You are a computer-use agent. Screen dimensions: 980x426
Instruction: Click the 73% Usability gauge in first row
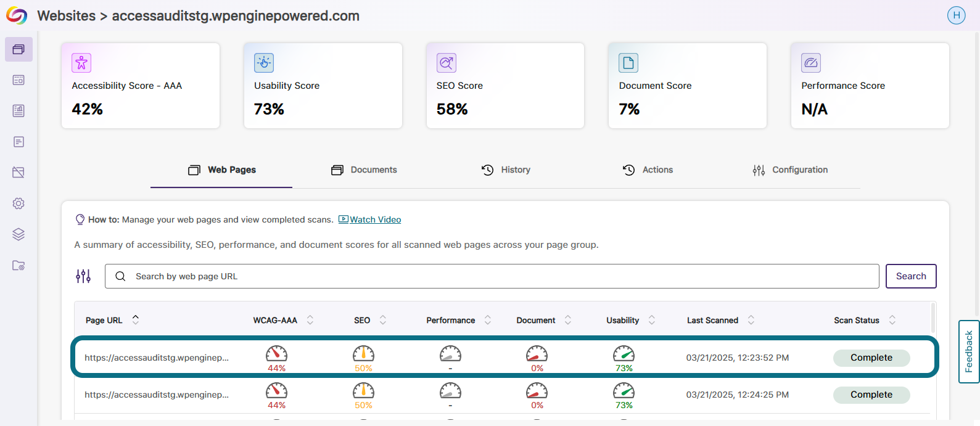[x=624, y=354]
